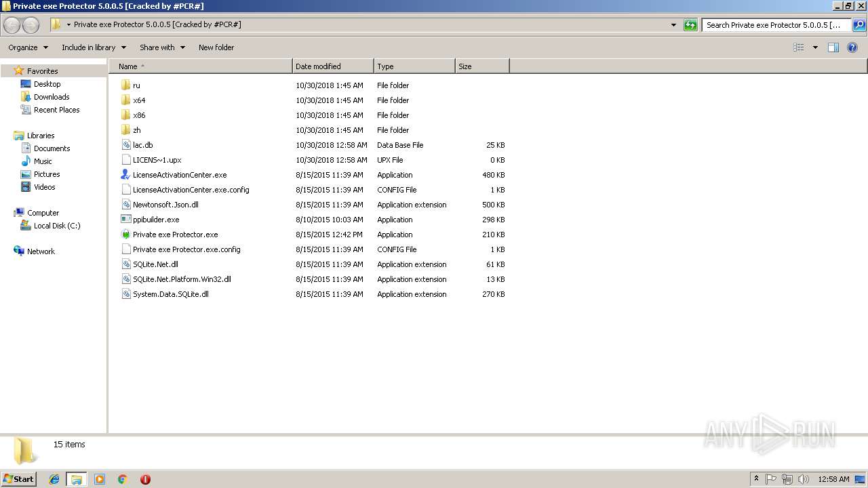The image size is (868, 488).
Task: Open Recent Places
Action: [x=56, y=110]
